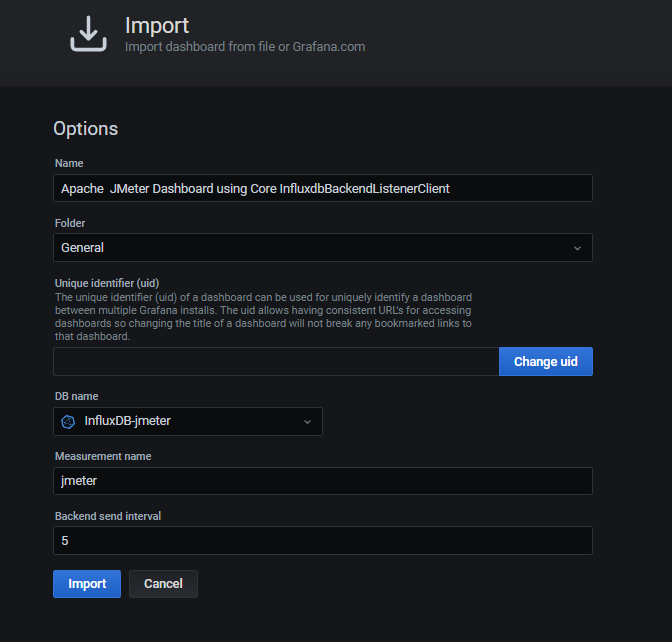This screenshot has height=642, width=672.
Task: Click the Unique identifier uid input box
Action: [275, 361]
